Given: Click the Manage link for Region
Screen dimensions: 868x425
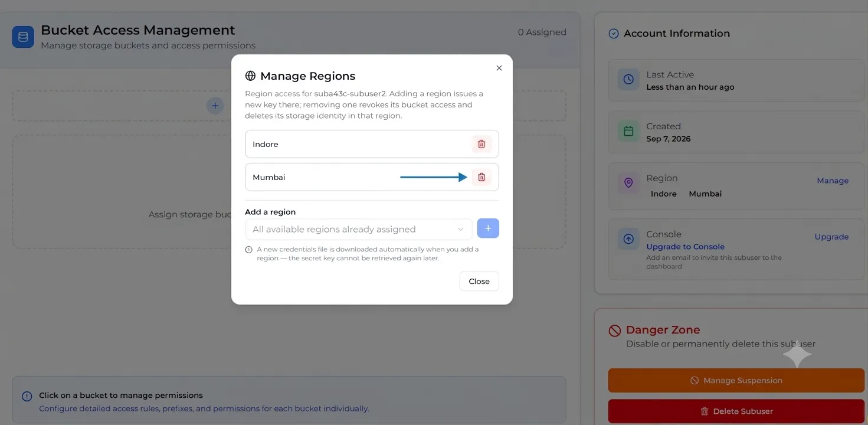Looking at the screenshot, I should tap(833, 181).
